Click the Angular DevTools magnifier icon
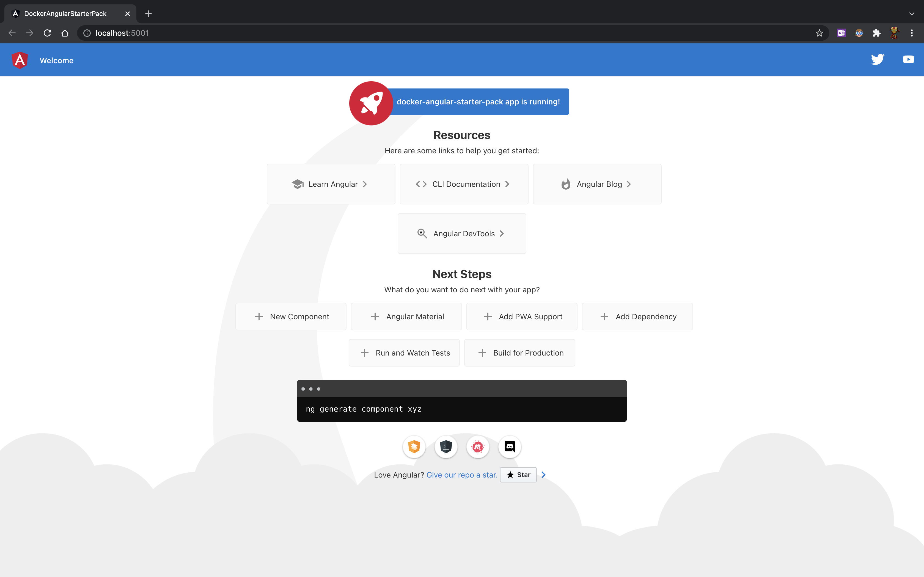The image size is (924, 577). [x=422, y=233]
